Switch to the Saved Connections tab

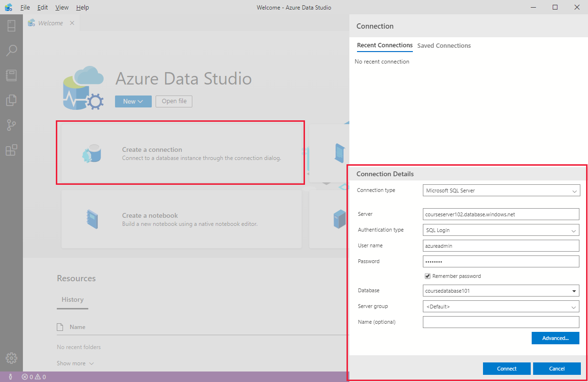(x=444, y=45)
